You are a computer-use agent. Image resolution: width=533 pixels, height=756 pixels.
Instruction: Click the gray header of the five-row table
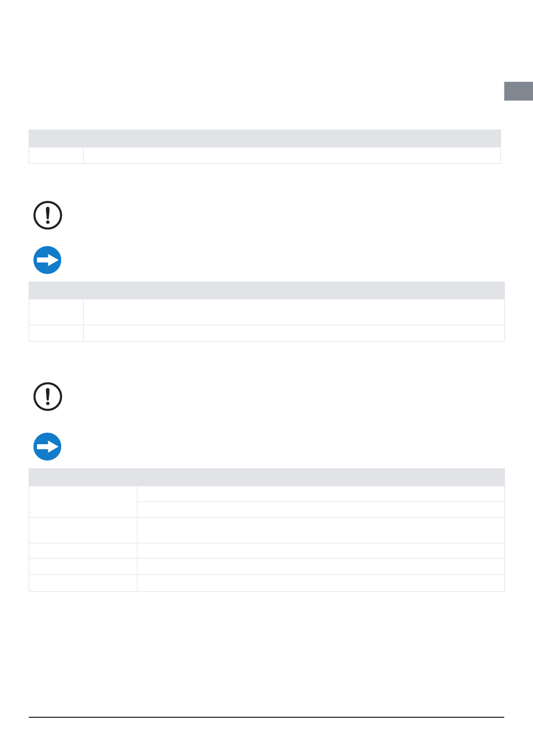[x=266, y=477]
